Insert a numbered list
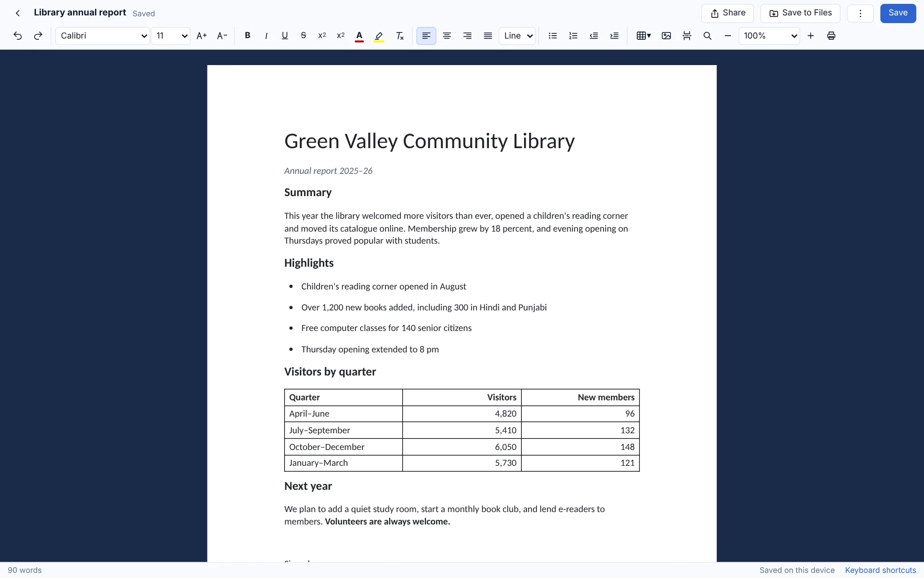Viewport: 924px width, 578px height. click(x=573, y=36)
